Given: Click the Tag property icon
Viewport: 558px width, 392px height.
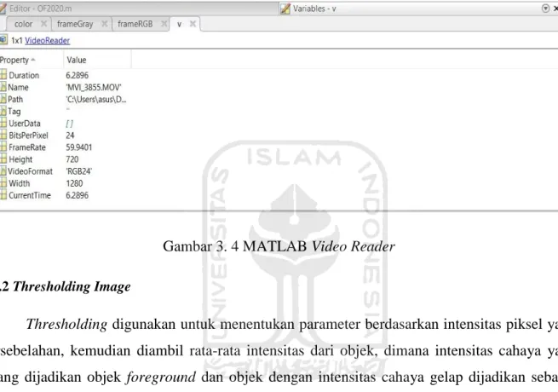Looking at the screenshot, I should [3, 111].
